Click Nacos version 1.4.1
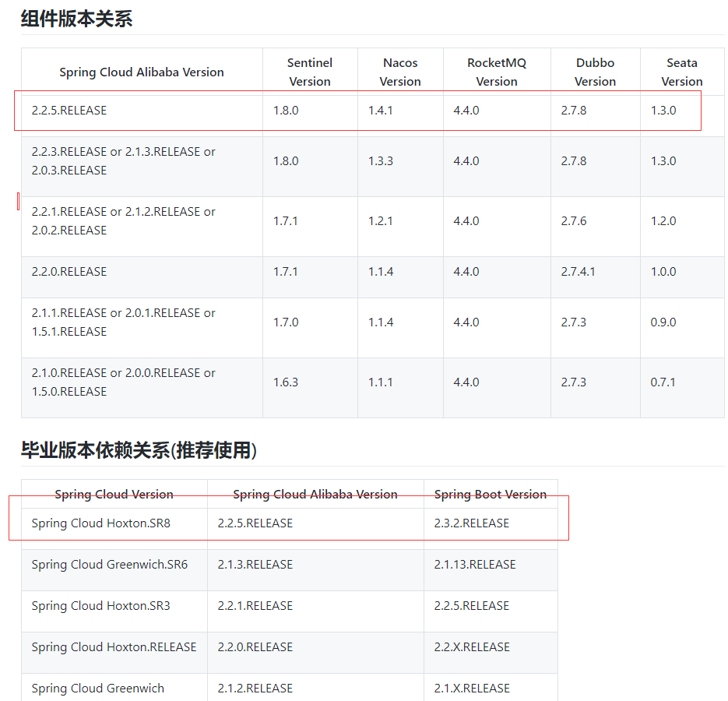This screenshot has height=701, width=728. (380, 111)
